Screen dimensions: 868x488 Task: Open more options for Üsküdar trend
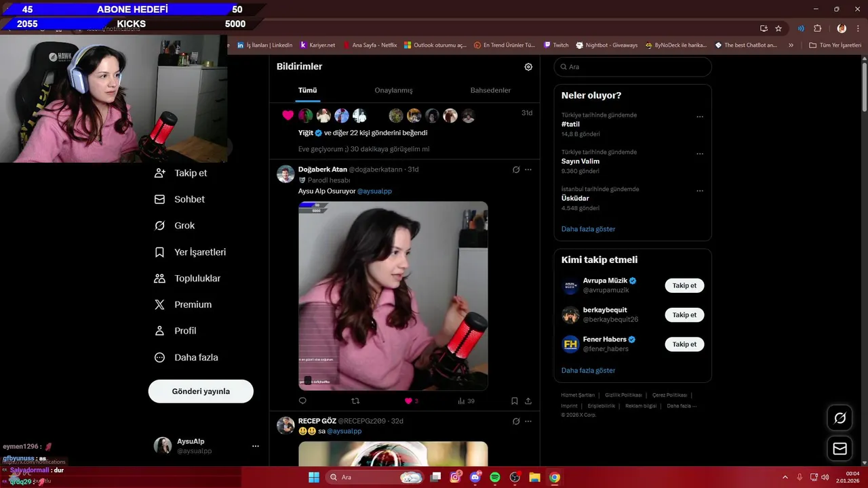point(700,191)
